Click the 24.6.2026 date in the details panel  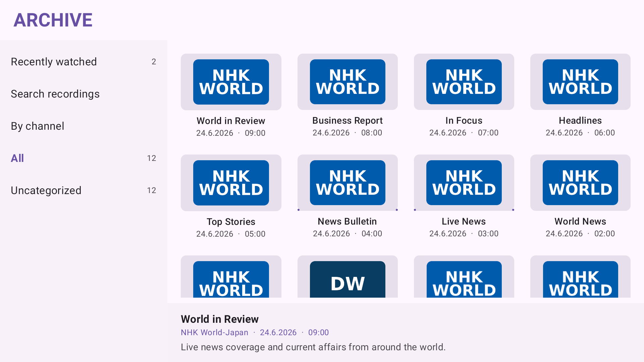coord(278,333)
